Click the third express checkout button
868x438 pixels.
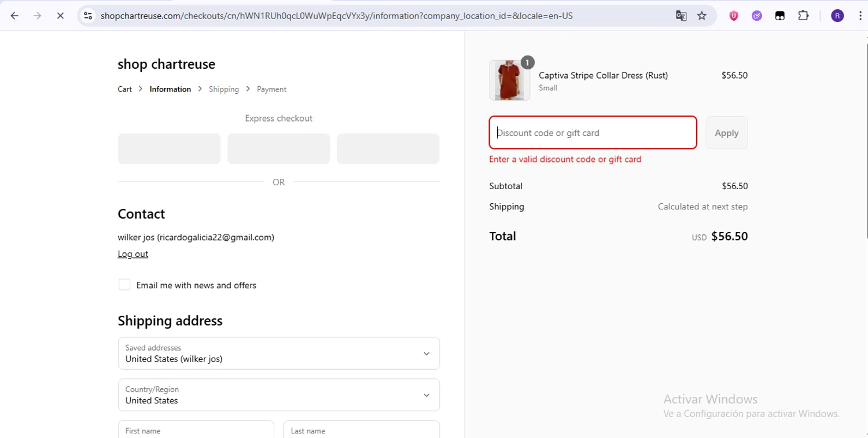click(388, 149)
